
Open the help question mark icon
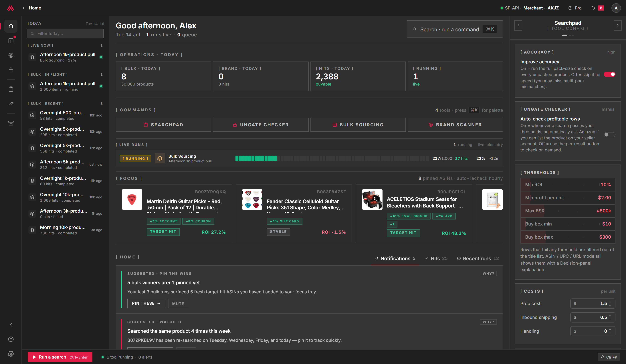[x=11, y=339]
